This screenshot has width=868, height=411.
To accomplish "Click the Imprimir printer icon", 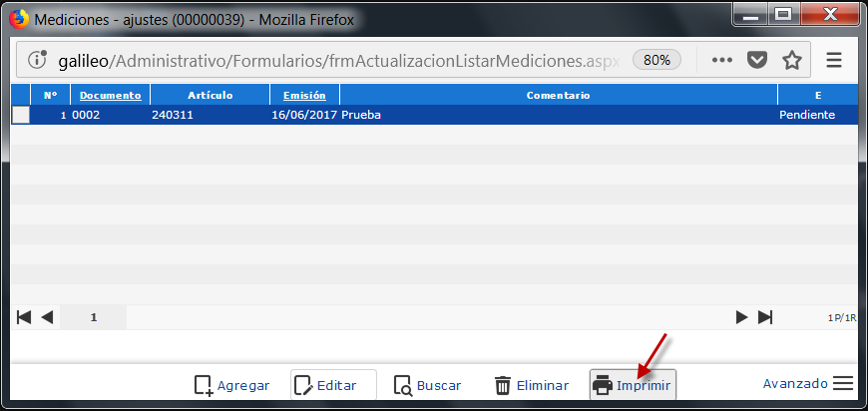I will pyautogui.click(x=603, y=385).
